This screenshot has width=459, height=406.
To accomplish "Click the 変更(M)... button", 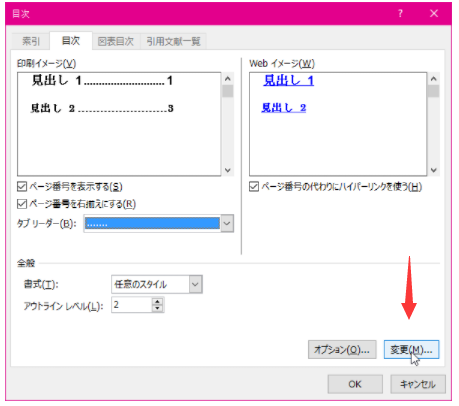I will (x=411, y=350).
